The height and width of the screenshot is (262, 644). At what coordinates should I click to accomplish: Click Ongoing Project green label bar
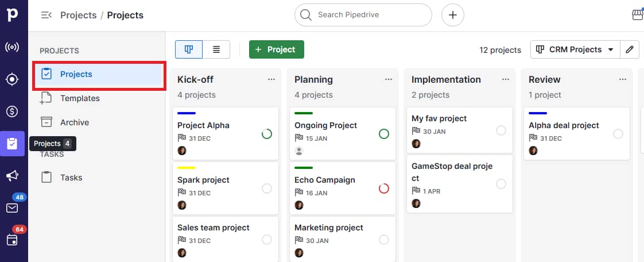click(x=304, y=113)
